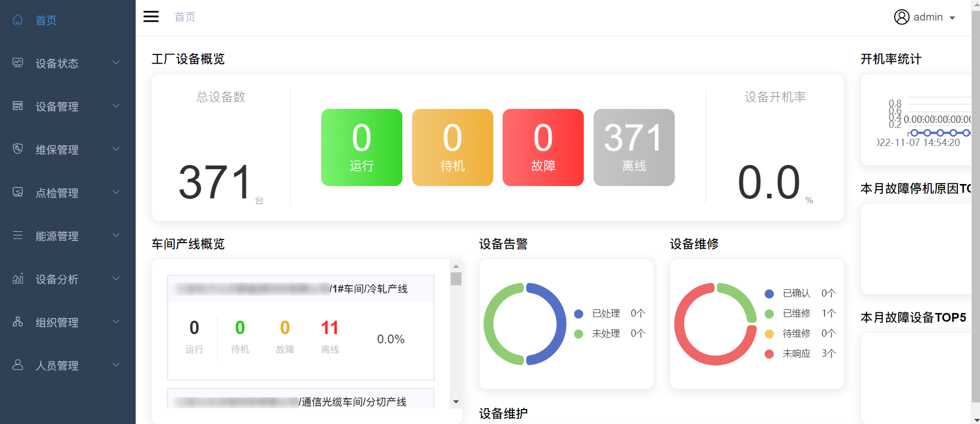Click the 车间产线概览 scrollbar thumb
Viewport: 980px width, 424px height.
(456, 279)
